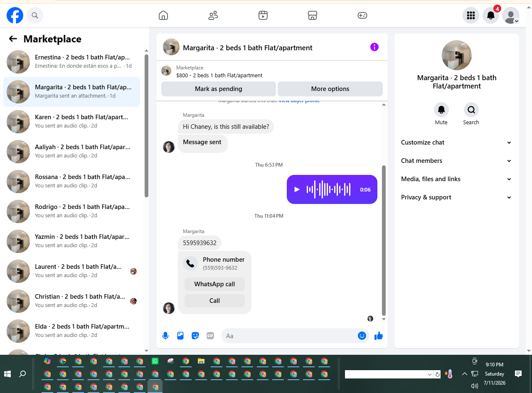This screenshot has width=532, height=393.
Task: Open the View buyer profile link
Action: pos(299,101)
